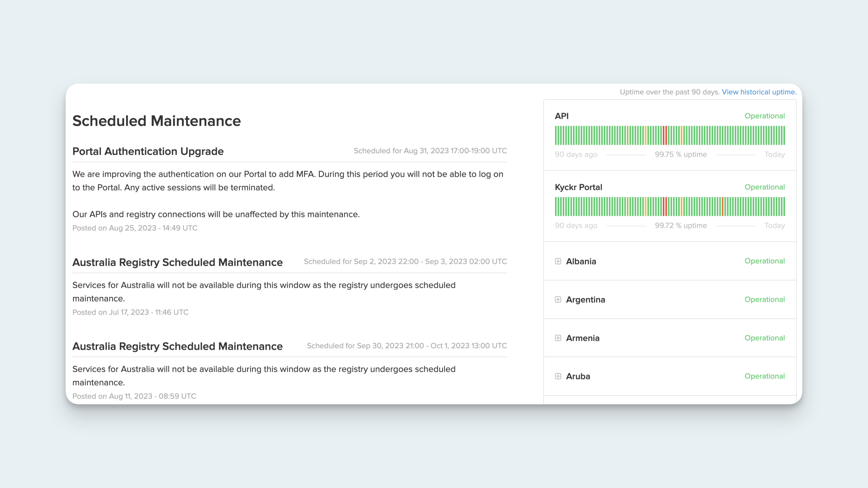Viewport: 868px width, 488px height.
Task: Click the Operational status for Kyckr Portal
Action: (x=764, y=187)
